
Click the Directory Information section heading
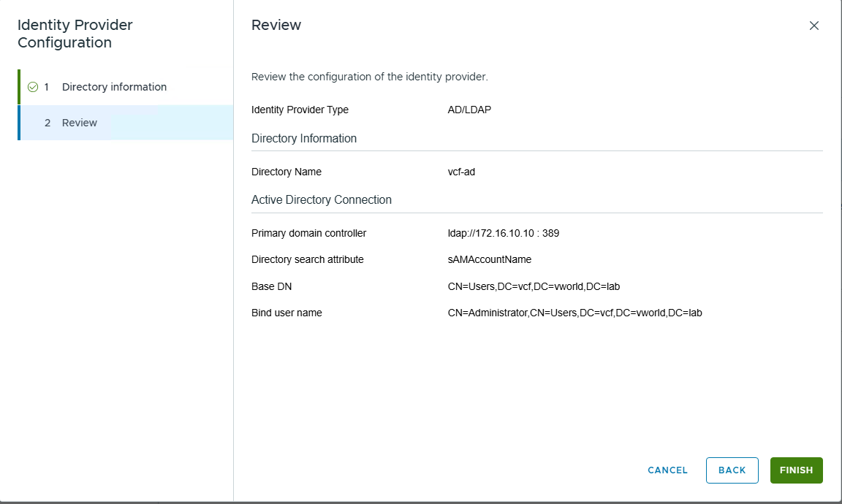[x=304, y=138]
